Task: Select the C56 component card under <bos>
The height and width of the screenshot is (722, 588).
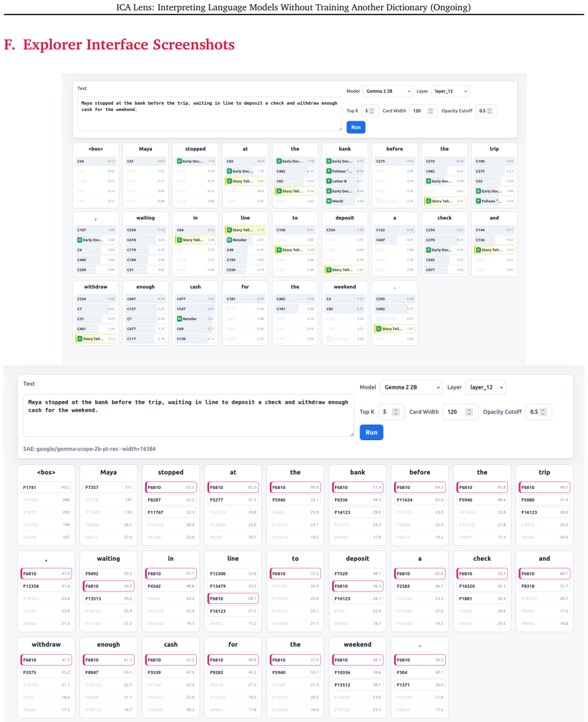Action: point(96,161)
